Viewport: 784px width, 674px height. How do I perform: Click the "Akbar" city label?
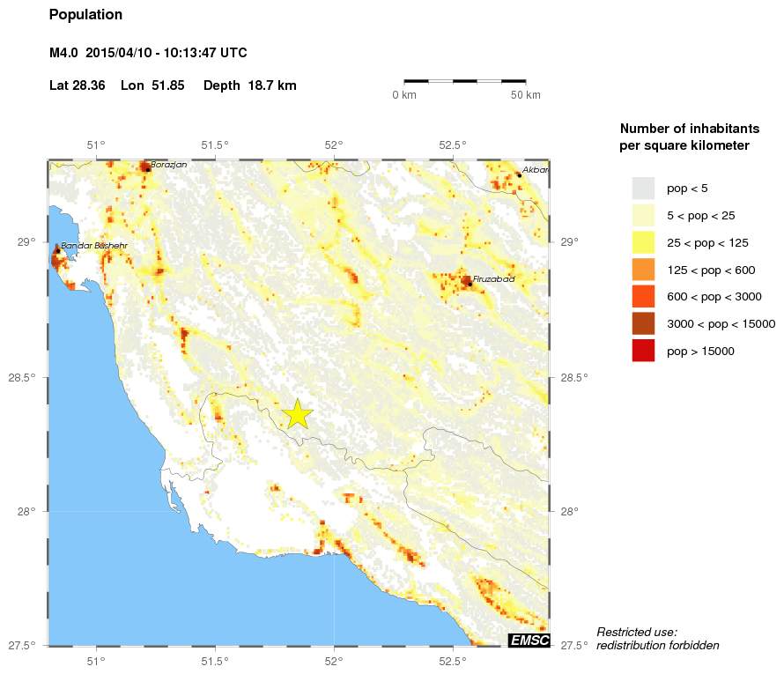(536, 170)
